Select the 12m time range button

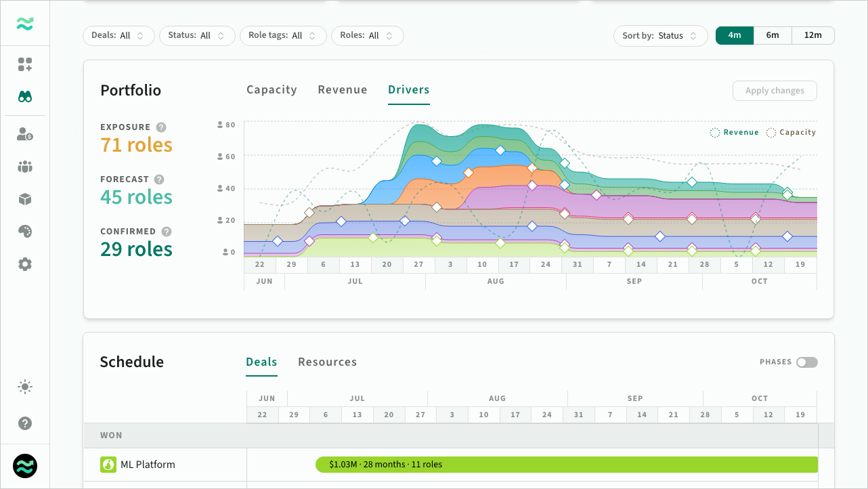click(x=813, y=36)
